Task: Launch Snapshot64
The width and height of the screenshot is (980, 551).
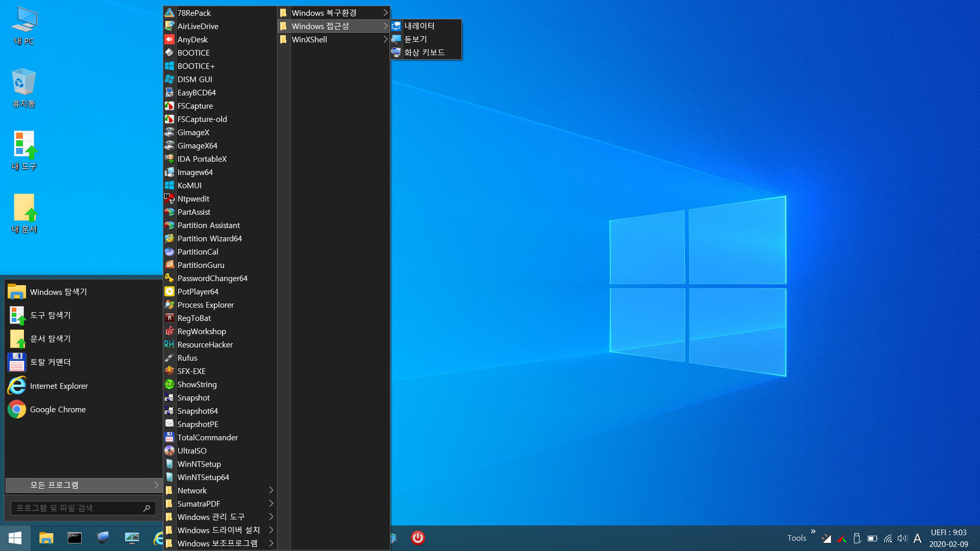Action: pos(220,411)
